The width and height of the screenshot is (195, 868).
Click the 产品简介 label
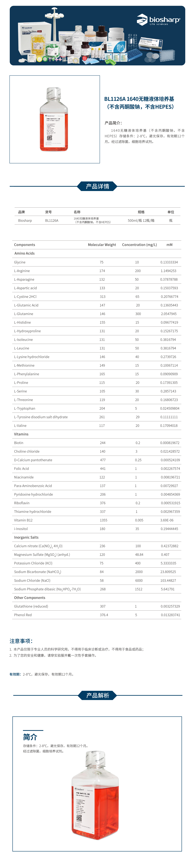pos(113,123)
